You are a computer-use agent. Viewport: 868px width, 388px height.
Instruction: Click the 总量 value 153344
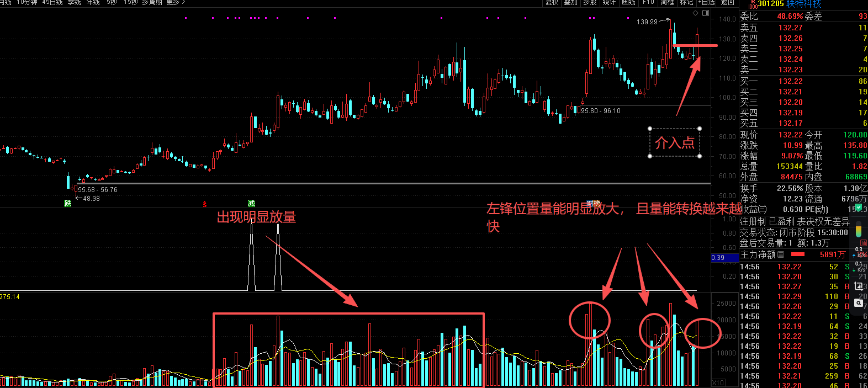(790, 166)
